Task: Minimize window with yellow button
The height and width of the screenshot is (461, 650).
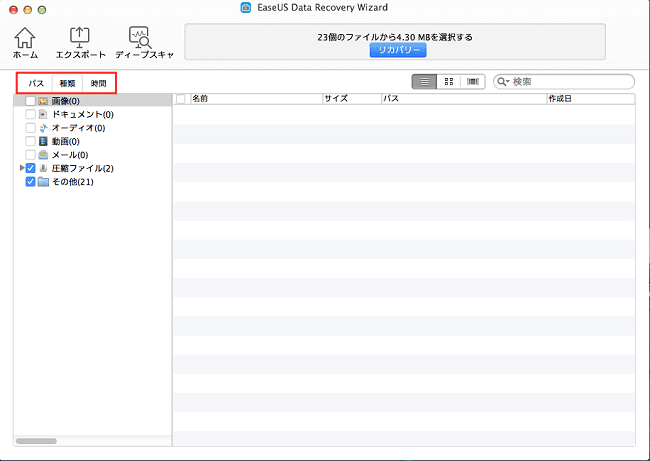Action: pos(28,10)
